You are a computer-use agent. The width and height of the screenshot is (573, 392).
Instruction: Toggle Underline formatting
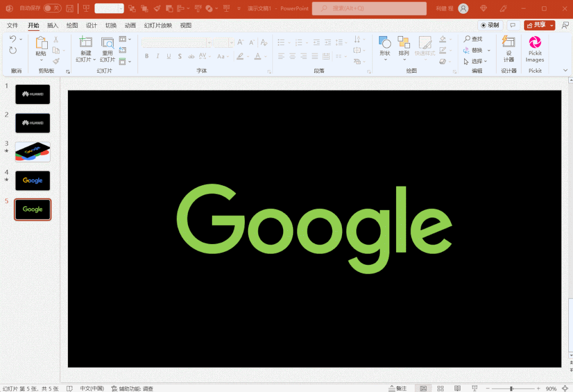tap(168, 56)
